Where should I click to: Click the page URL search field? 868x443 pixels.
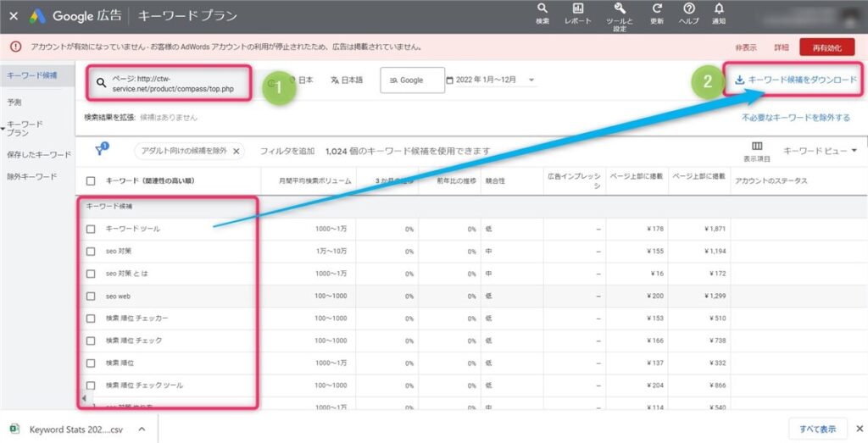(x=170, y=83)
